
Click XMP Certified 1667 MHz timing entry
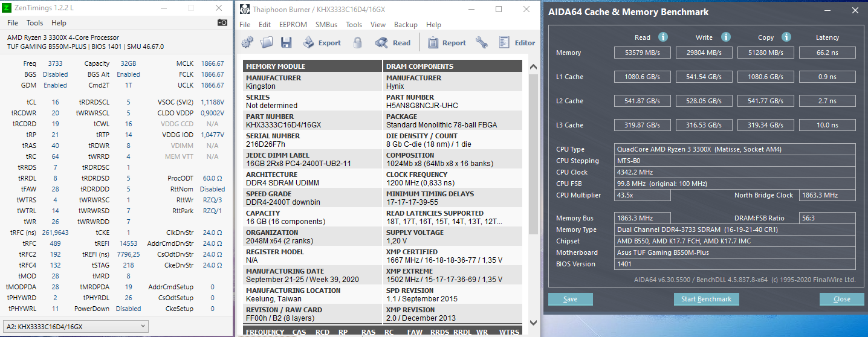coord(444,260)
